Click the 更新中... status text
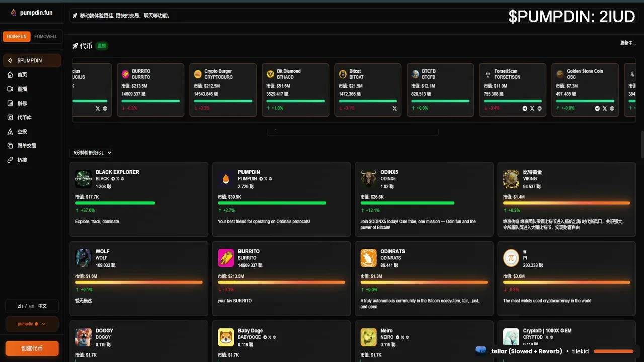Image resolution: width=644 pixels, height=362 pixels. tap(628, 43)
